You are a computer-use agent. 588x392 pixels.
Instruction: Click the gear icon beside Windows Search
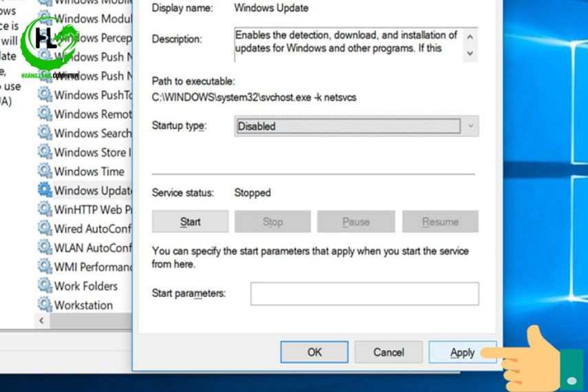point(45,133)
